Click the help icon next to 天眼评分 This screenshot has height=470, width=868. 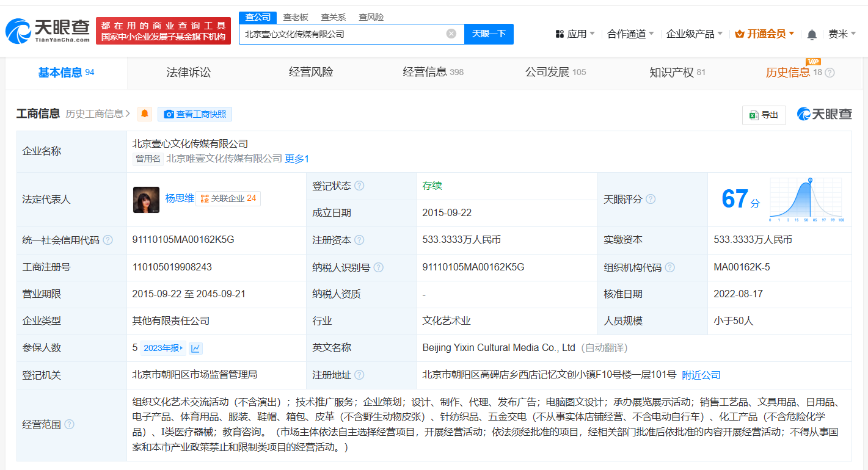pos(651,199)
